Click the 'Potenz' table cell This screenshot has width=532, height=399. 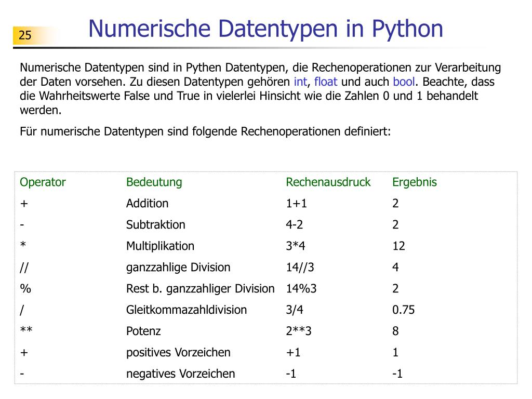pos(143,331)
